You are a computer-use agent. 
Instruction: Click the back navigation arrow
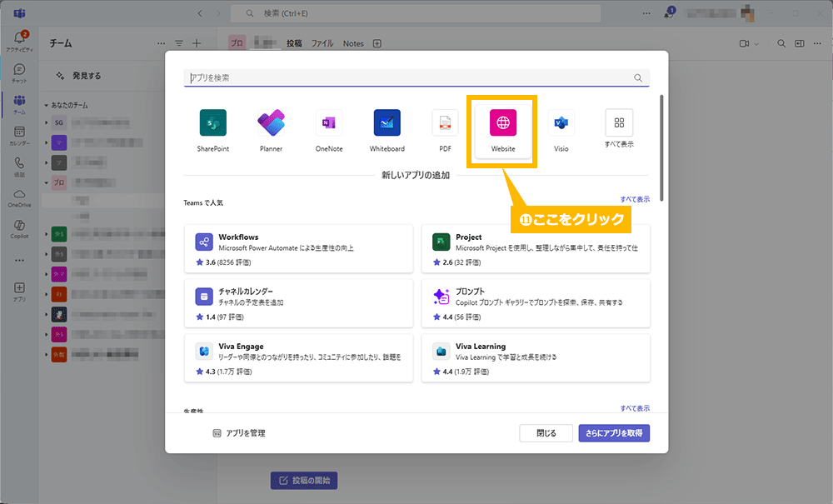(x=200, y=13)
